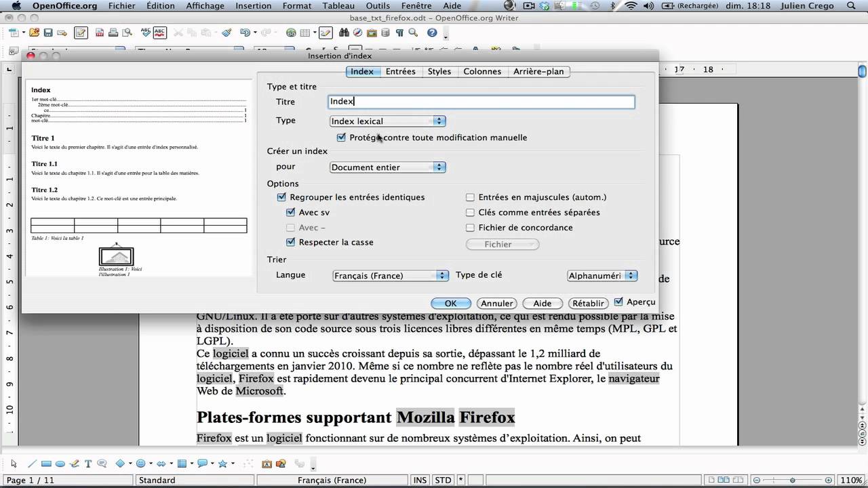Expand the Basic shapes diamond dropdown arrow

(130, 464)
